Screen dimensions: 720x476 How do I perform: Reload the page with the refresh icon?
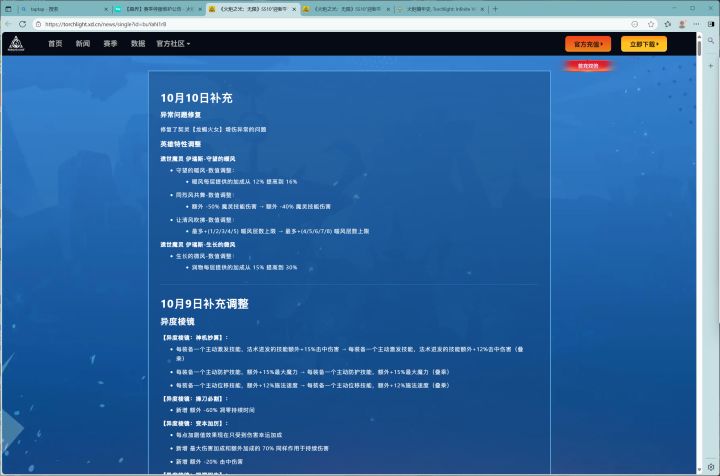pos(22,24)
